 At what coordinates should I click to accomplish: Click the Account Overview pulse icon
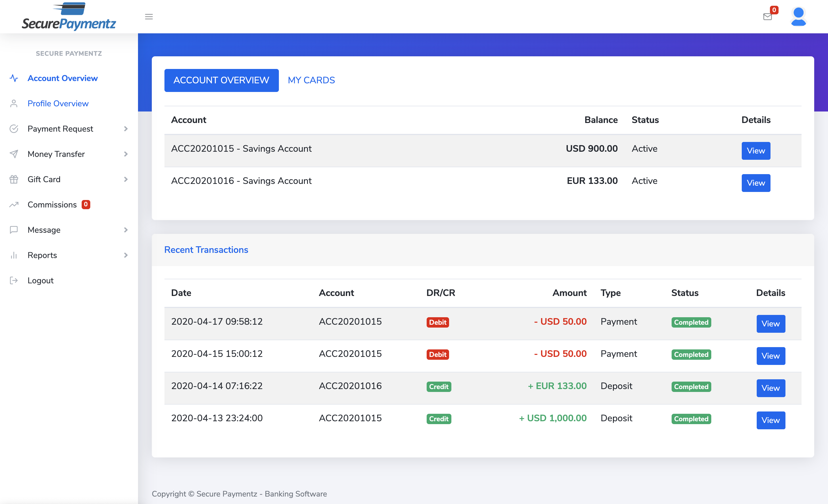[14, 78]
